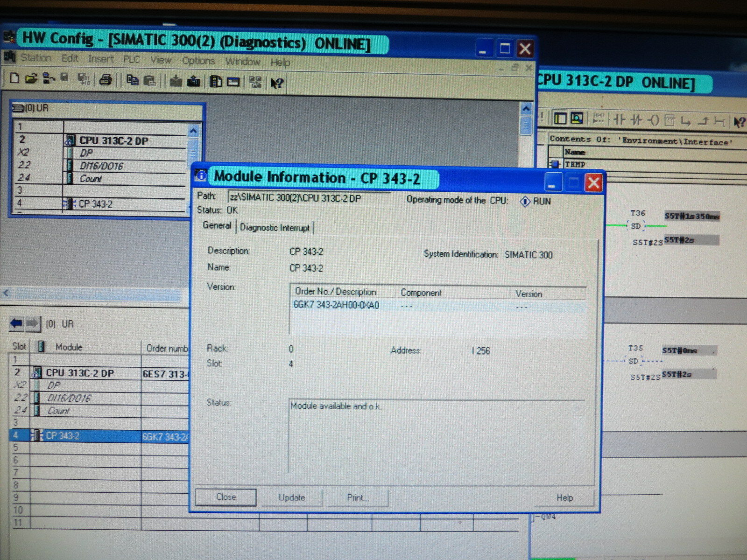Image resolution: width=747 pixels, height=560 pixels.
Task: Click the horizontal scroll left arrow in the station pane
Action: pos(7,294)
